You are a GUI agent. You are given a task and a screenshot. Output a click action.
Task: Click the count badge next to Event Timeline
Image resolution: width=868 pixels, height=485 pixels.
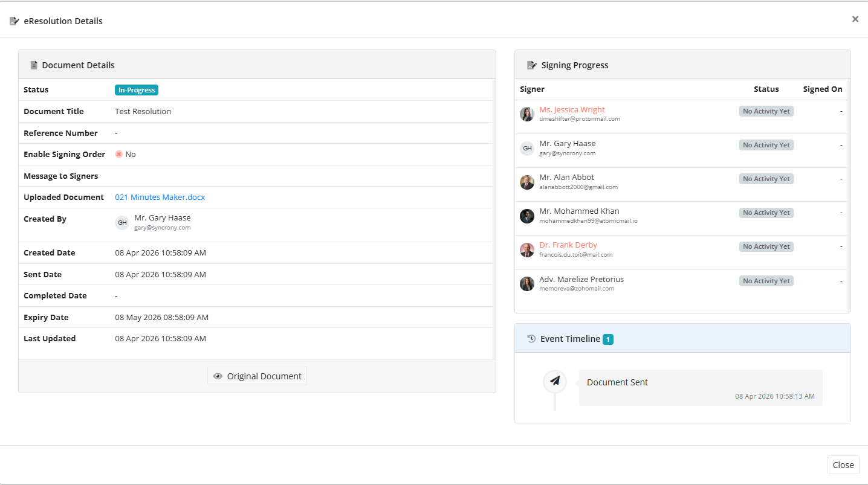(x=608, y=339)
